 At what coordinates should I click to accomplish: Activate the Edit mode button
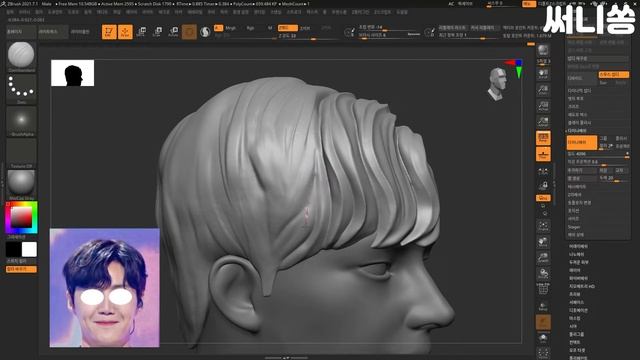point(109,31)
